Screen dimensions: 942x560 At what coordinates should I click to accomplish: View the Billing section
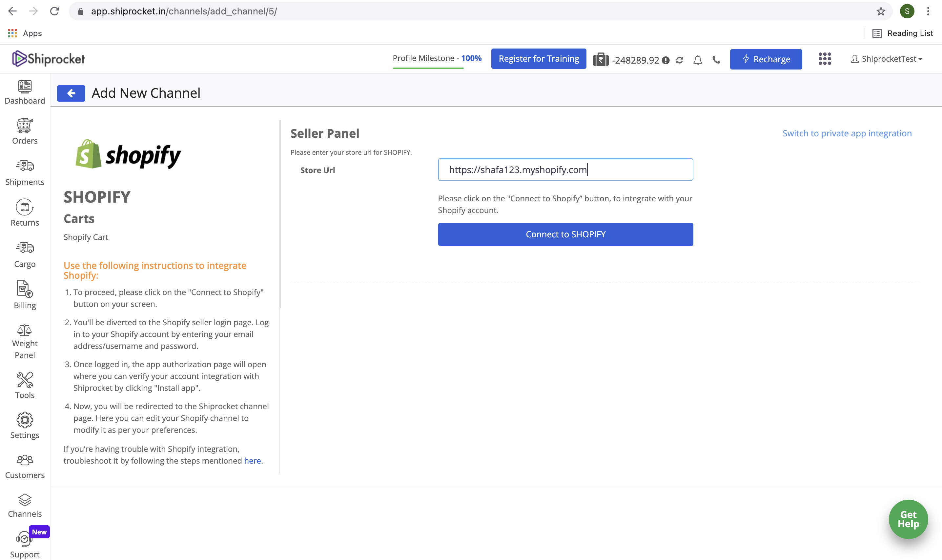(x=25, y=290)
